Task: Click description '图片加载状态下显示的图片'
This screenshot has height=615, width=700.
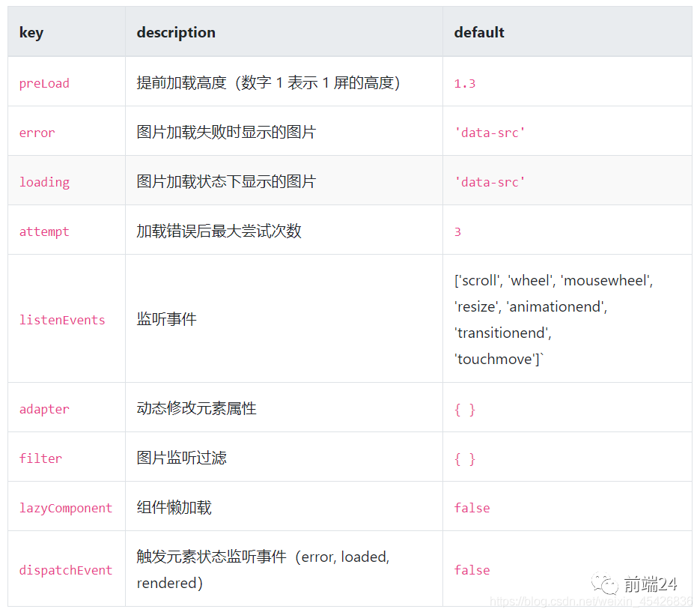Action: 226,182
